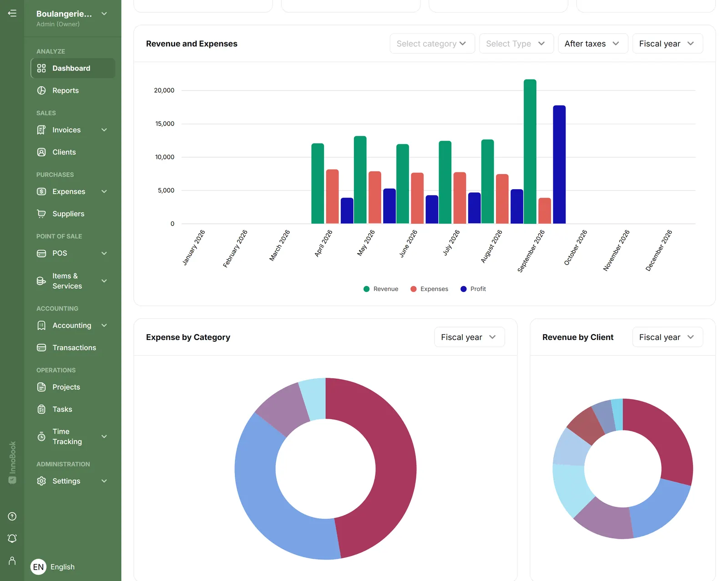Screen dimensions: 728x581
Task: Click the Reports pie icon
Action: pyautogui.click(x=41, y=90)
